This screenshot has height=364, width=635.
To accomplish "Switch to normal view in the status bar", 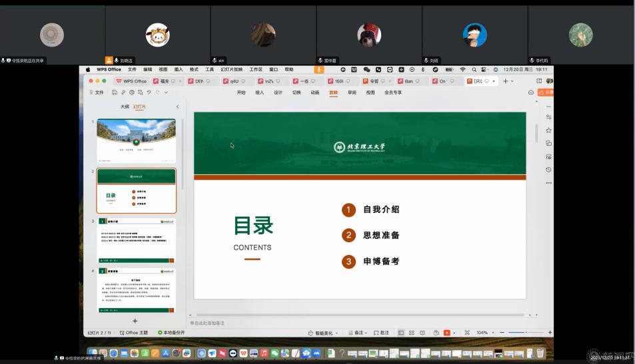I will (x=401, y=333).
